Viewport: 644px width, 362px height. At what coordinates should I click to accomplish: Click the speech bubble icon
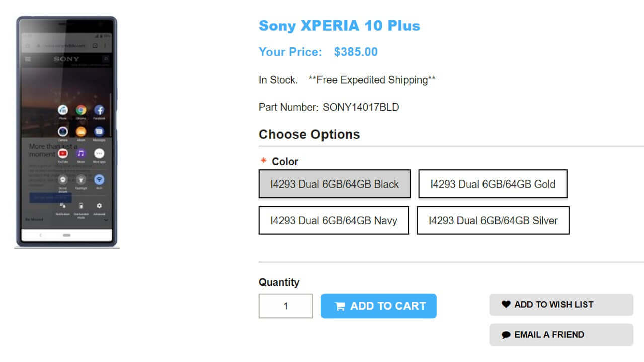pyautogui.click(x=506, y=335)
